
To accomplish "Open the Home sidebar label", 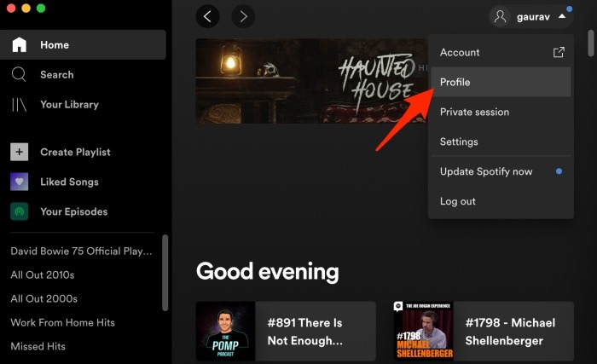I will coord(55,45).
